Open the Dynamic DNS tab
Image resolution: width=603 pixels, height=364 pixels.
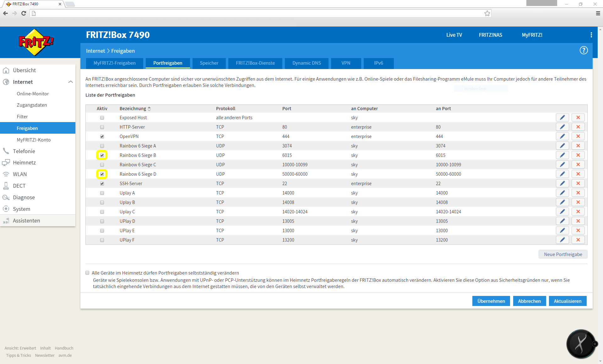(x=307, y=63)
